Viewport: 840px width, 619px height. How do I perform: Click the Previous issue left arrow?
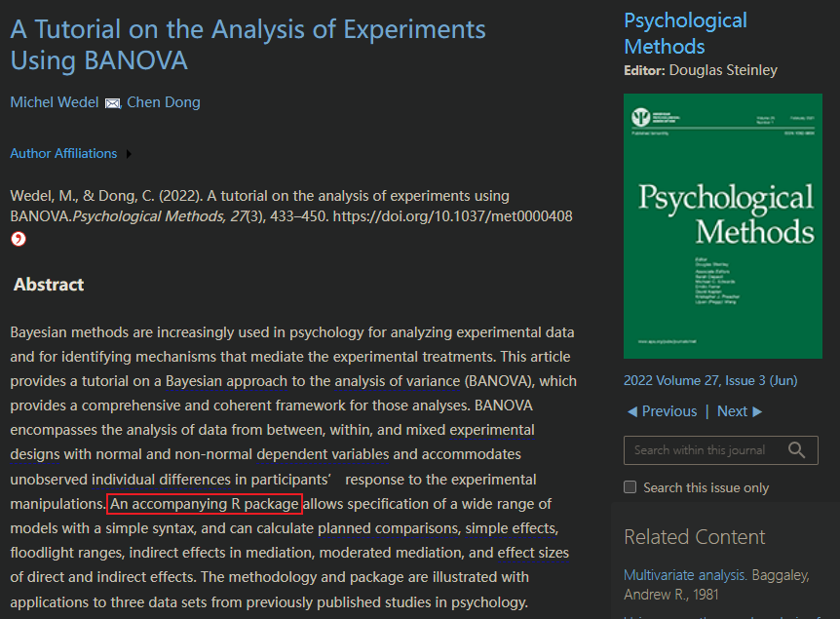[x=632, y=411]
